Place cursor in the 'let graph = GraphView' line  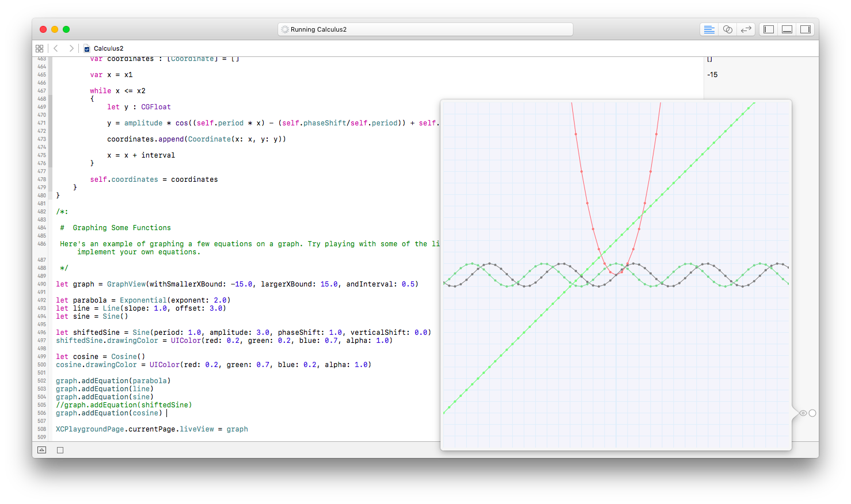237,284
